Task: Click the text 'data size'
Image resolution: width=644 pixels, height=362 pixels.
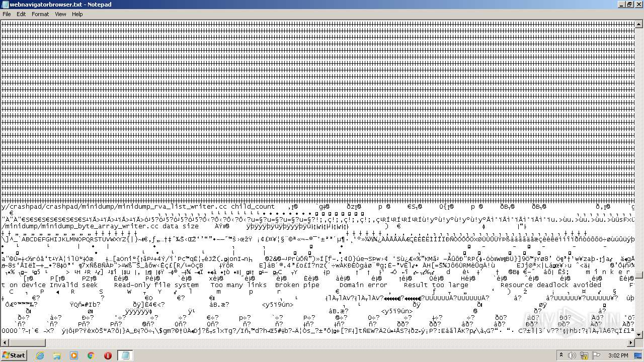Action: point(181,226)
